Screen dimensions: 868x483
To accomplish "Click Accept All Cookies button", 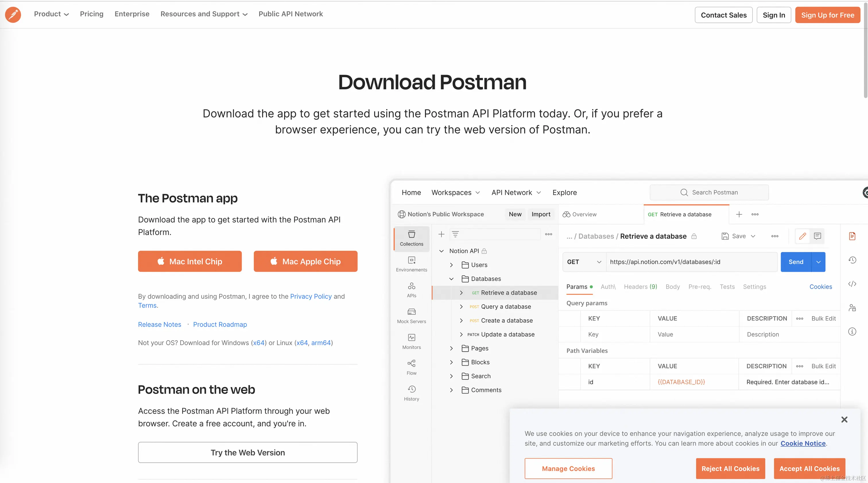I will point(809,469).
